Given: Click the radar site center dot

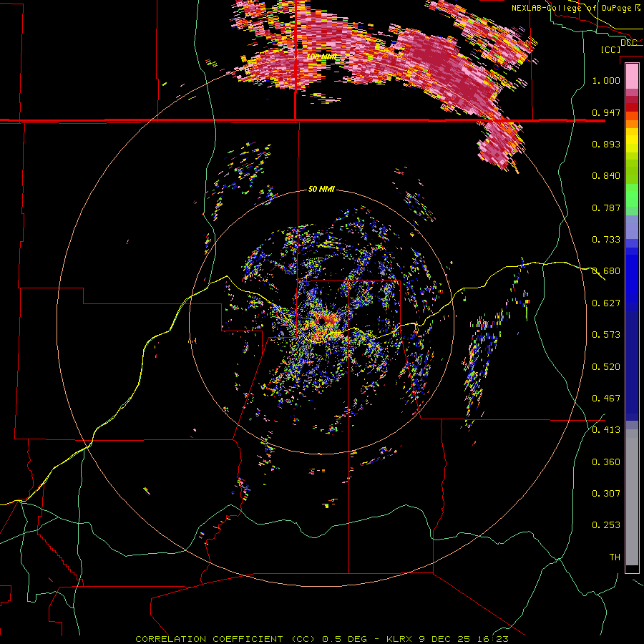Looking at the screenshot, I should coord(322,321).
